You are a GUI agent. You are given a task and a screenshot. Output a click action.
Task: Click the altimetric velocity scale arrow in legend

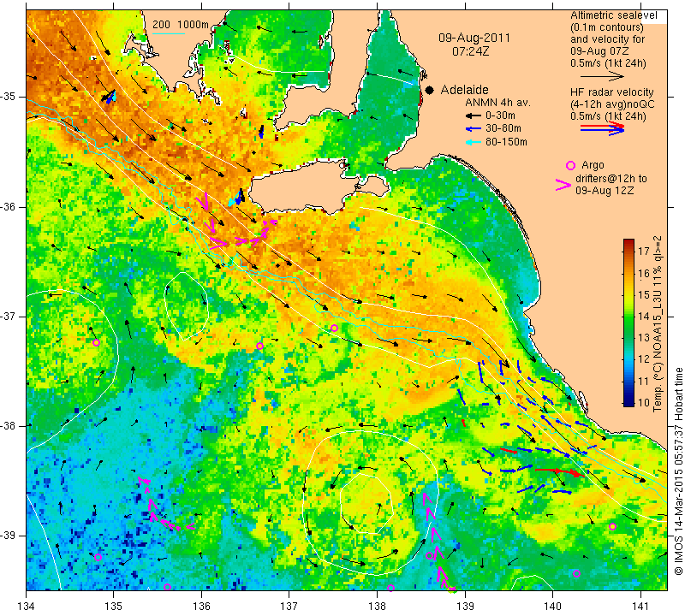coord(602,76)
